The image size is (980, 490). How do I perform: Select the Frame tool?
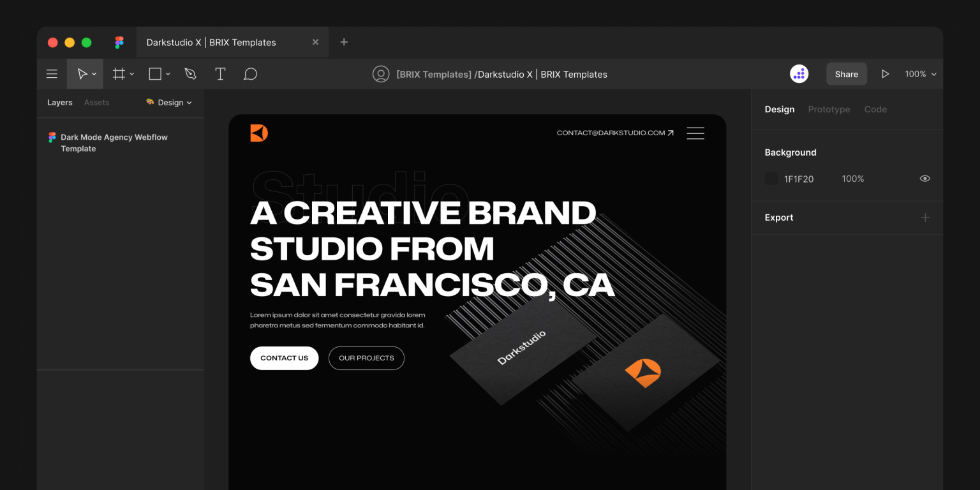(119, 73)
